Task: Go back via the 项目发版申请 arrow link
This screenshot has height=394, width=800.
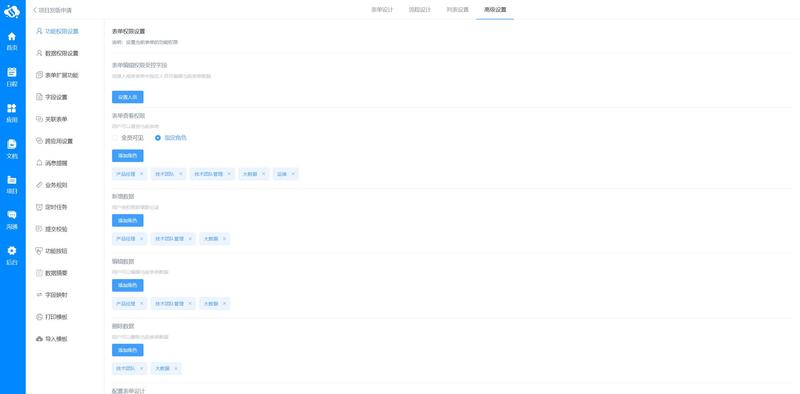Action: coord(53,10)
